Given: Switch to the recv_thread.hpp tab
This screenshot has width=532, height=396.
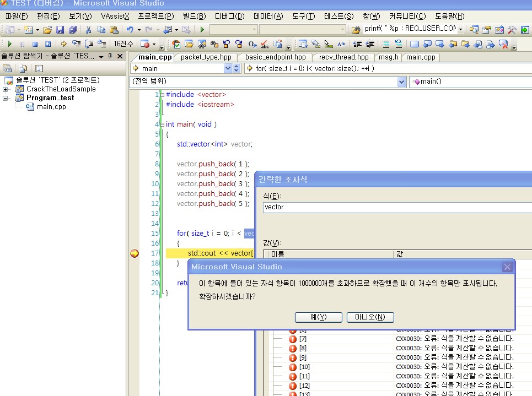Looking at the screenshot, I should [x=343, y=57].
